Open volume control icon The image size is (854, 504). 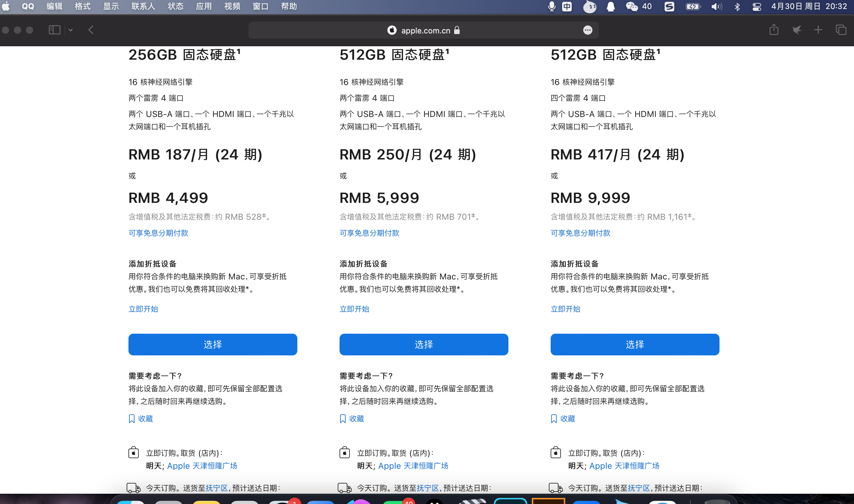click(x=717, y=6)
